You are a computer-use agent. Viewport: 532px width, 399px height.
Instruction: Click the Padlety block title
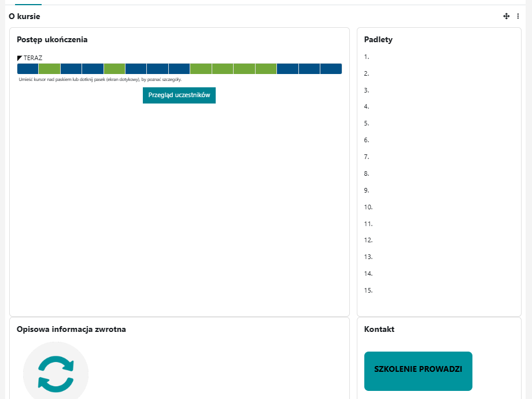pyautogui.click(x=378, y=40)
